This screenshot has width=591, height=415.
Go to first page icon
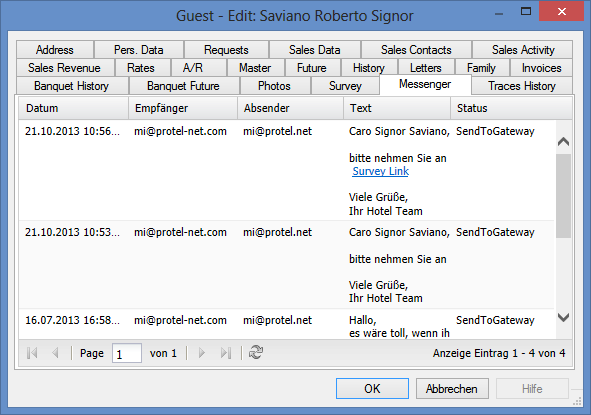point(32,353)
